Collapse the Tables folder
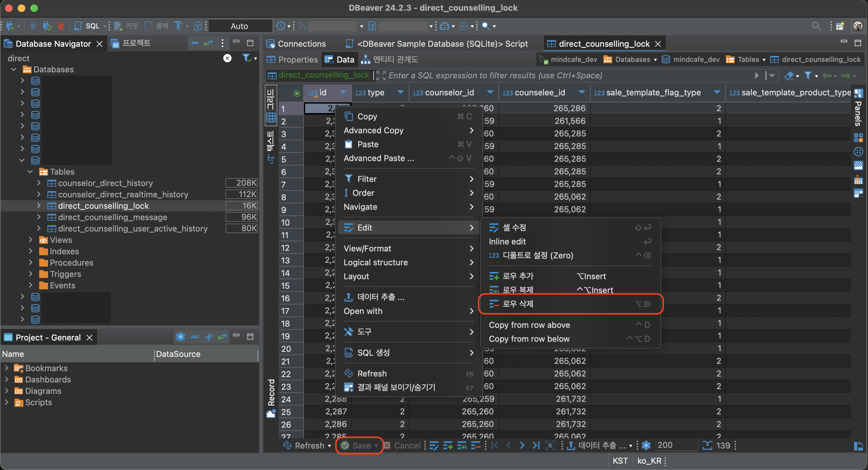Screen dimensions: 868x470 point(30,172)
